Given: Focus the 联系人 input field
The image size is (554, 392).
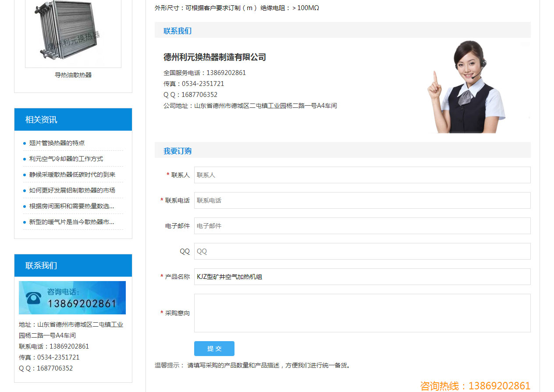Looking at the screenshot, I should 362,175.
